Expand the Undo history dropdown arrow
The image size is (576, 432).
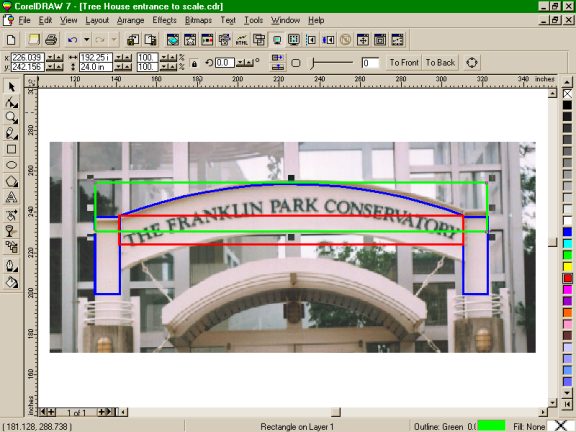click(87, 39)
